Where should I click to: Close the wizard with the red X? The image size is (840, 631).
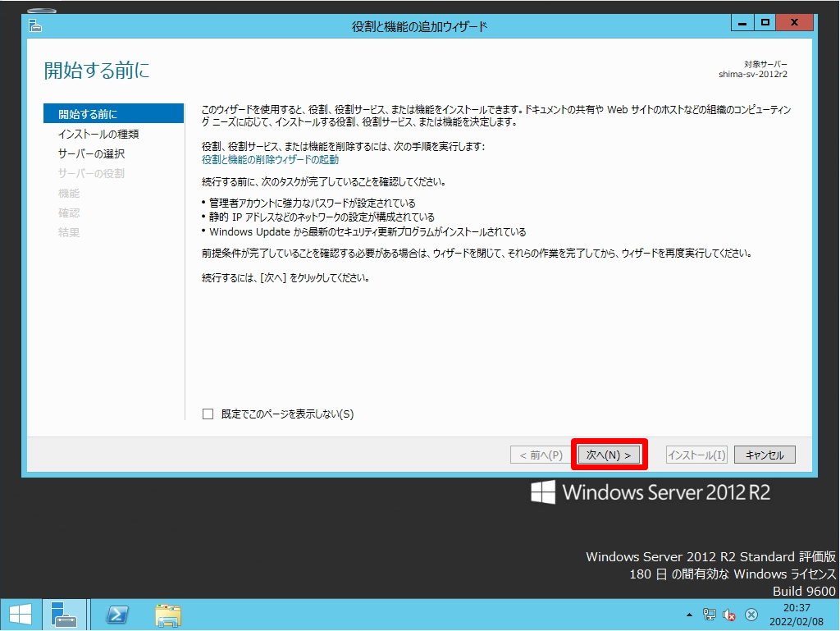(794, 22)
